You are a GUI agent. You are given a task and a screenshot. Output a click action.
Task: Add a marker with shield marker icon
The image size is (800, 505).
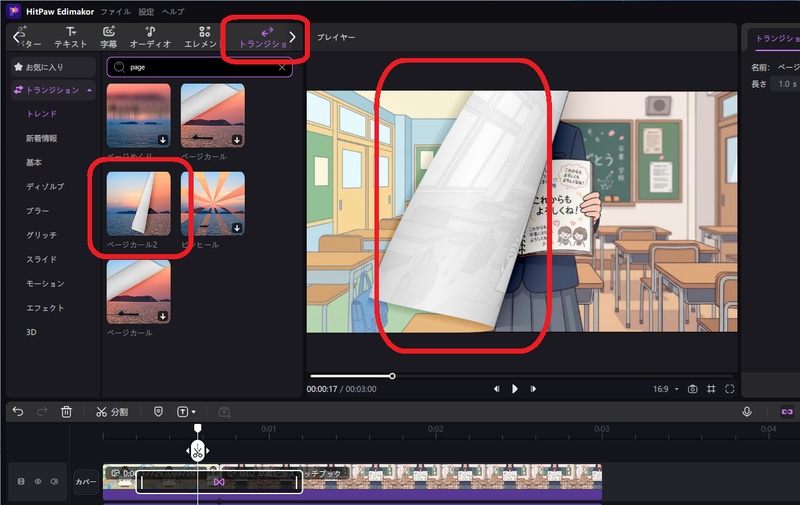158,412
